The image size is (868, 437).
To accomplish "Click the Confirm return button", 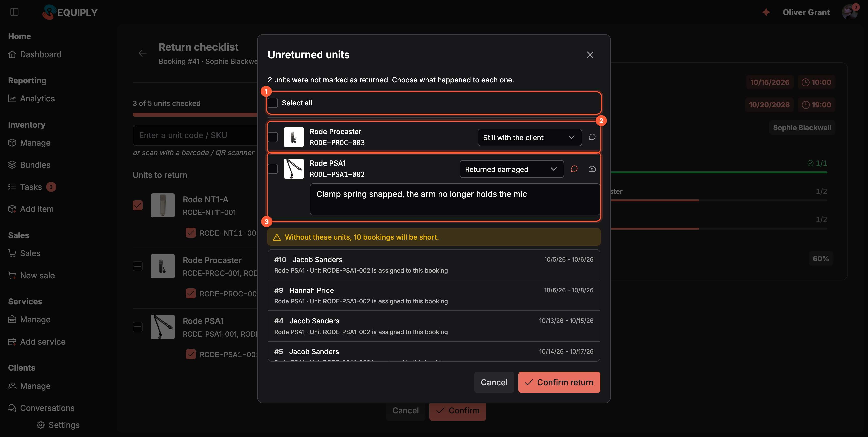I will click(559, 382).
